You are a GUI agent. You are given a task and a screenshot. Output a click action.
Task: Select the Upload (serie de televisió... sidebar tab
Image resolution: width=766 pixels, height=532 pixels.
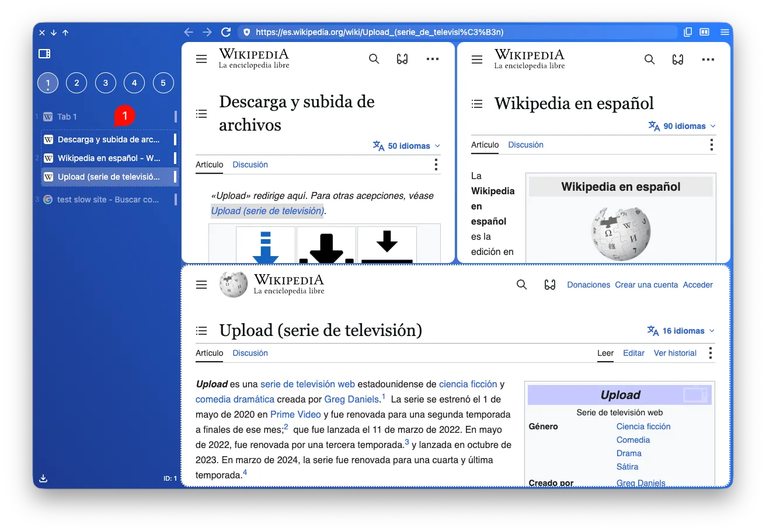point(109,177)
